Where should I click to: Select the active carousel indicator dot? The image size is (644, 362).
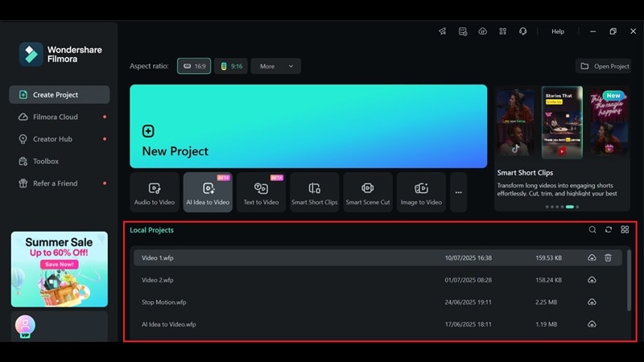570,207
